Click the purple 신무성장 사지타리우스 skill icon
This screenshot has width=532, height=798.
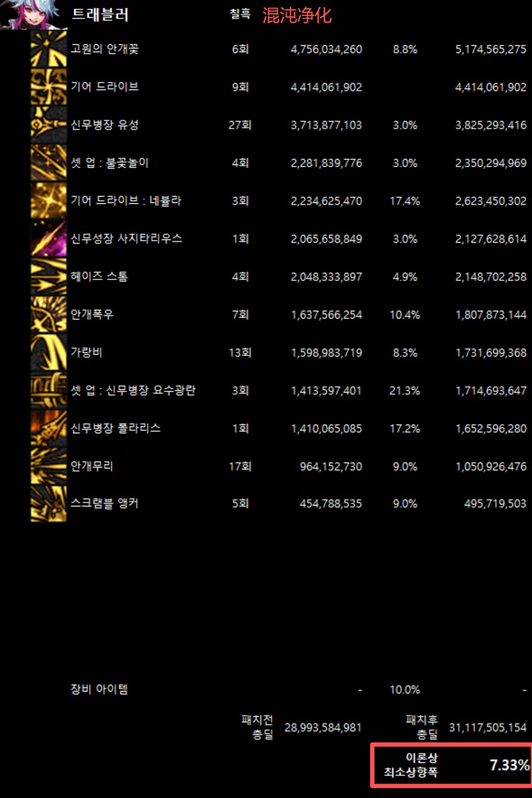pyautogui.click(x=49, y=239)
